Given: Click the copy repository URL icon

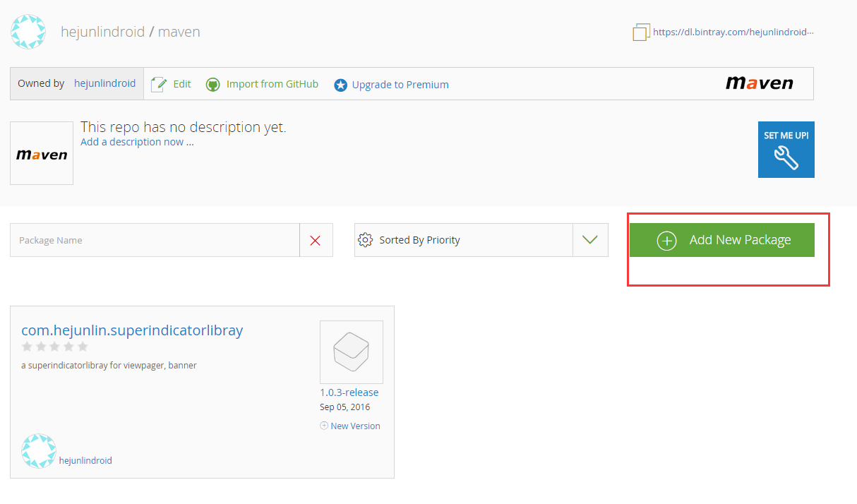Looking at the screenshot, I should (641, 32).
